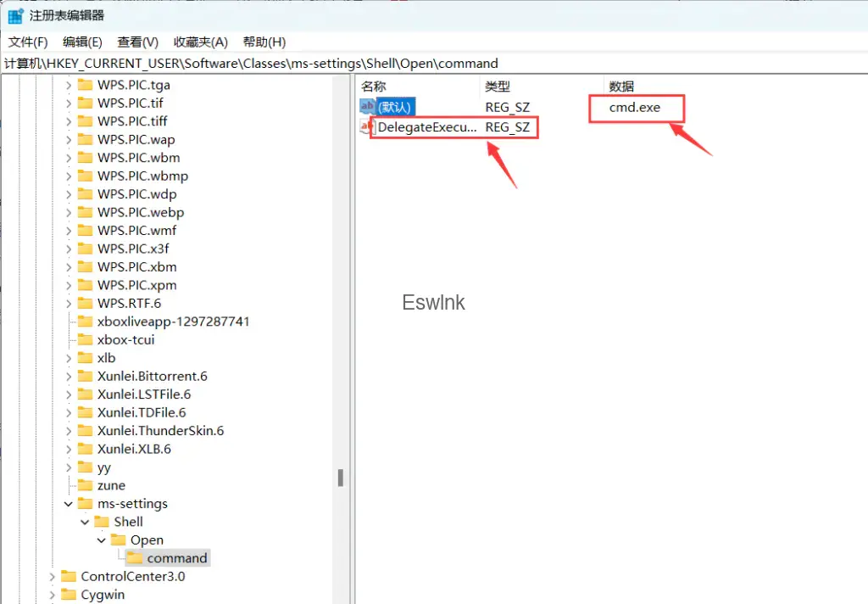Open the 查看(V) menu
The width and height of the screenshot is (868, 604).
(x=137, y=42)
